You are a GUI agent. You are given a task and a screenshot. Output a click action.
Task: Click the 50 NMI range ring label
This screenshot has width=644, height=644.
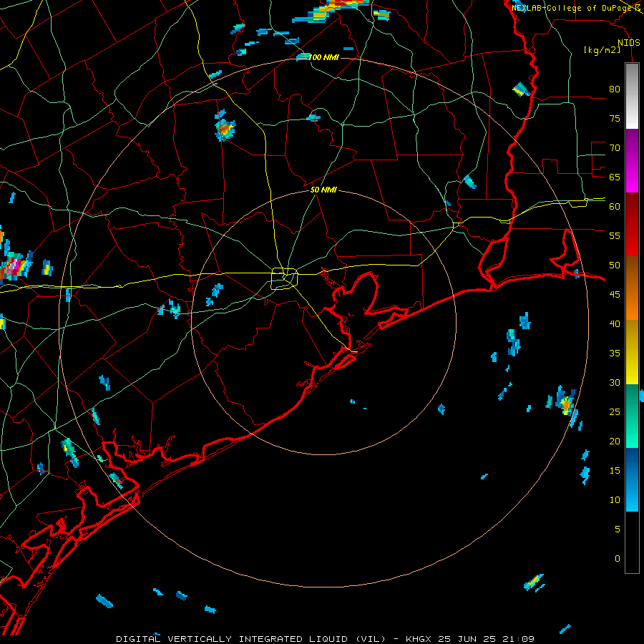323,190
